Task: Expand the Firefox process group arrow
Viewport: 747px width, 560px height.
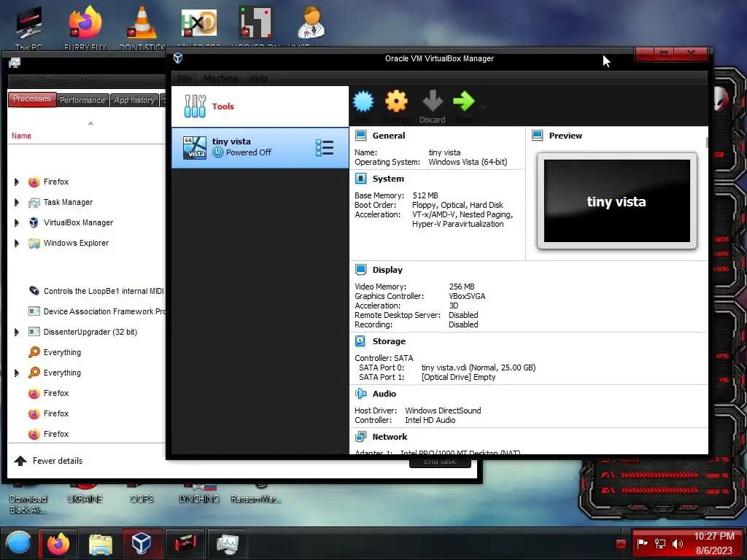Action: click(17, 182)
